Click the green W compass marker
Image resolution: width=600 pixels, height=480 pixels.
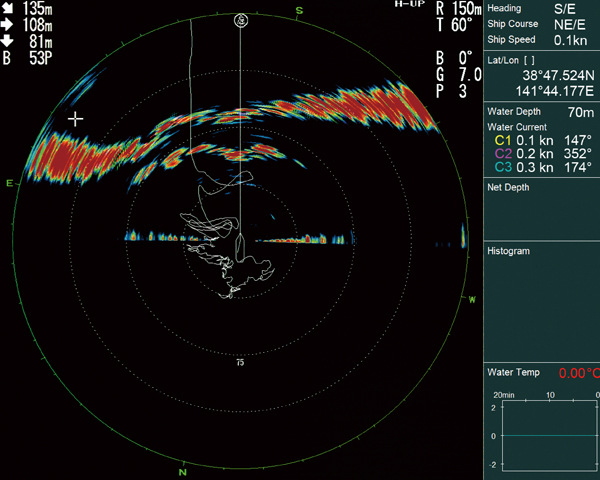[474, 298]
